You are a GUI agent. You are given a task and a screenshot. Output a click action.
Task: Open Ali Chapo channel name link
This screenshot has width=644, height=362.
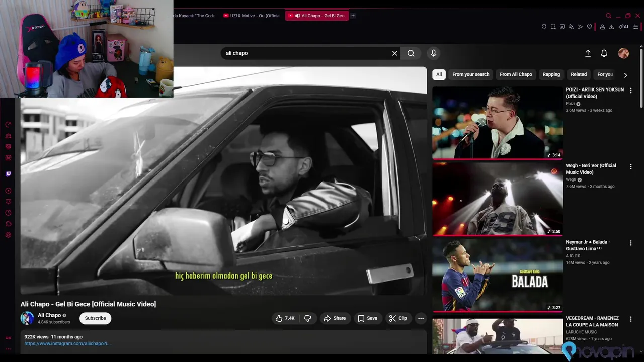(x=49, y=315)
